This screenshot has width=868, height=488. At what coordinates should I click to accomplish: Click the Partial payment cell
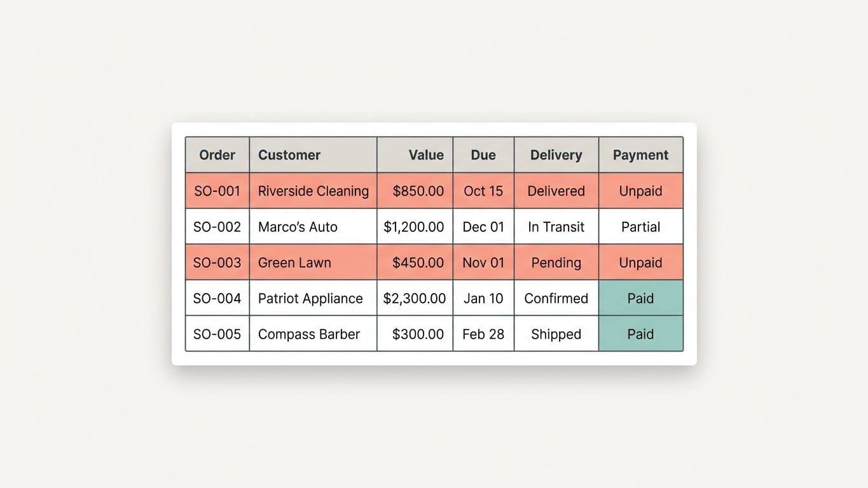pos(641,226)
